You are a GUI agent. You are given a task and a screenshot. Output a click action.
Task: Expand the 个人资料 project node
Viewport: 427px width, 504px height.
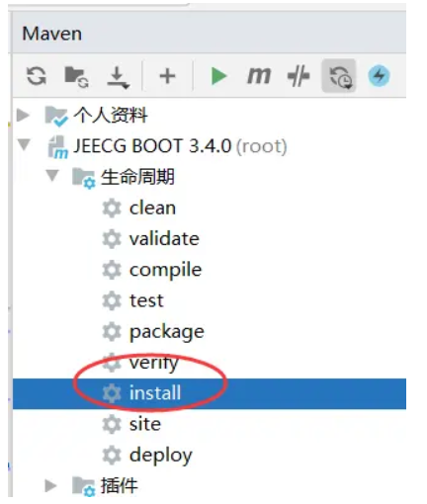[x=23, y=116]
